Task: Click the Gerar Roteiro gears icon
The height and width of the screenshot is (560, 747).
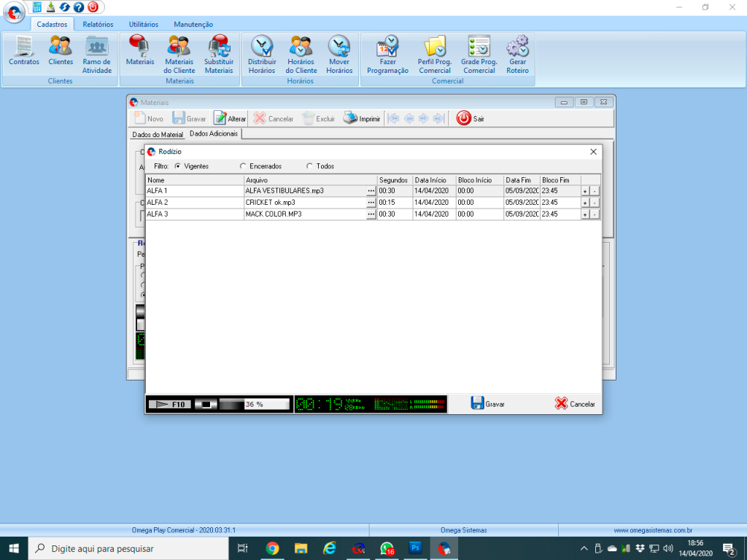Action: coord(517,47)
